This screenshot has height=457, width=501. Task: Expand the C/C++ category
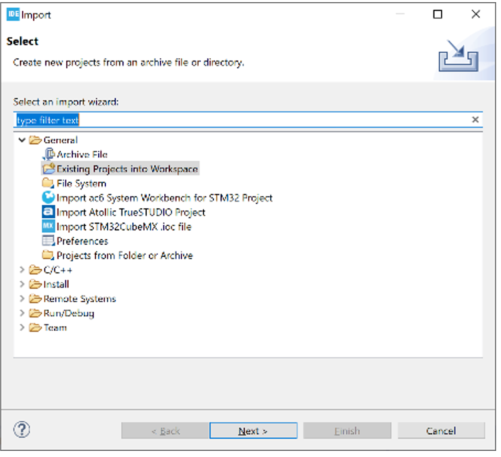click(22, 270)
